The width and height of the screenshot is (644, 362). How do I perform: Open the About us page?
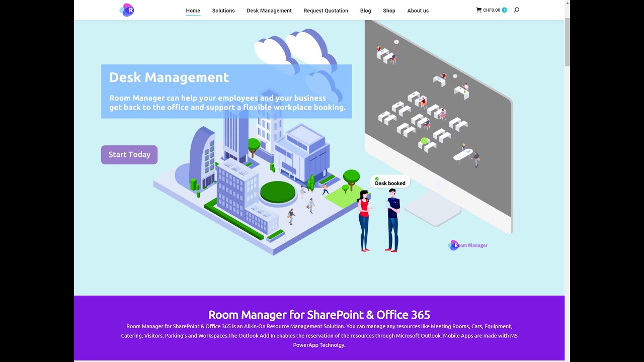click(x=418, y=11)
